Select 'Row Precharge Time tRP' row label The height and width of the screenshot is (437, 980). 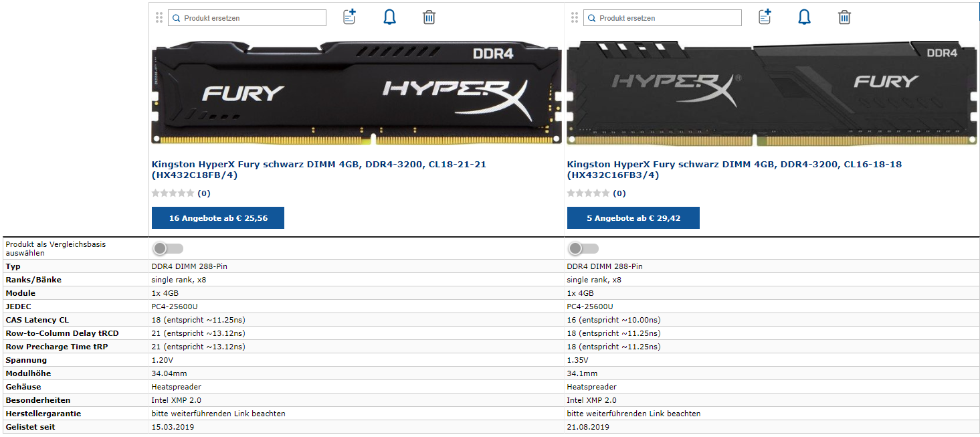[57, 347]
